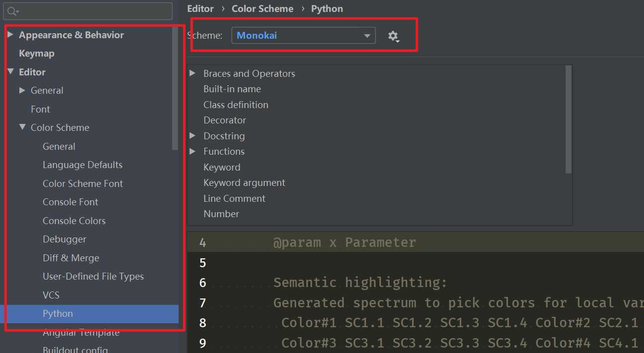644x353 pixels.
Task: Click the attribute list scrollbar
Action: click(x=569, y=119)
